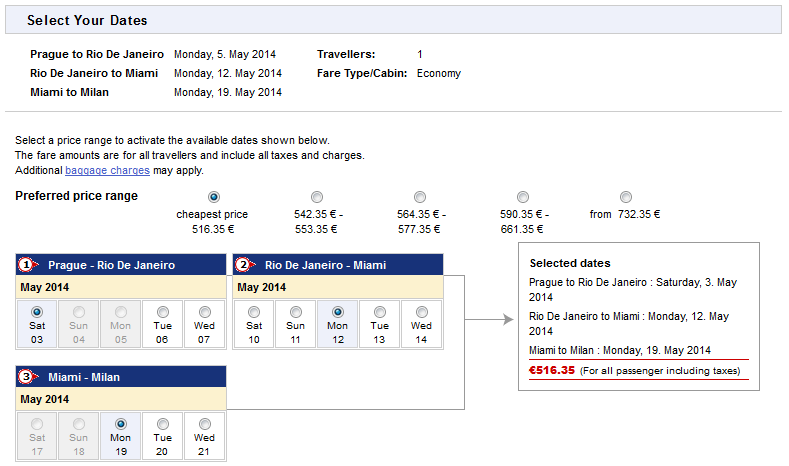Pick Mon 12 for Rio De Janeiro - Miami

[338, 312]
